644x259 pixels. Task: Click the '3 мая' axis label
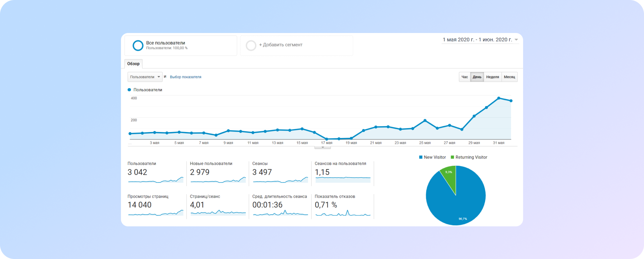(x=155, y=143)
